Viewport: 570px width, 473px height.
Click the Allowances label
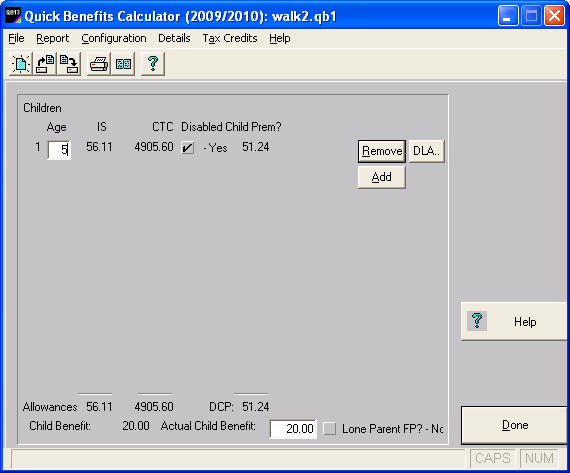[x=50, y=406]
